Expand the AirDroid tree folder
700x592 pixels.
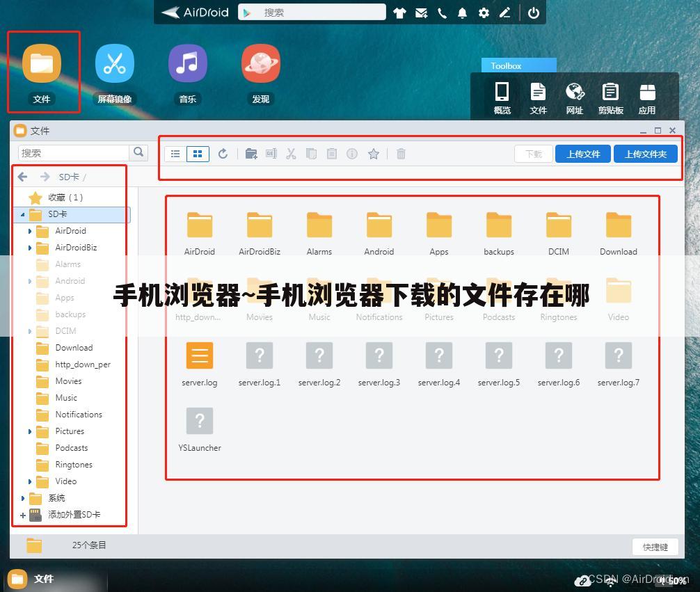[x=30, y=231]
